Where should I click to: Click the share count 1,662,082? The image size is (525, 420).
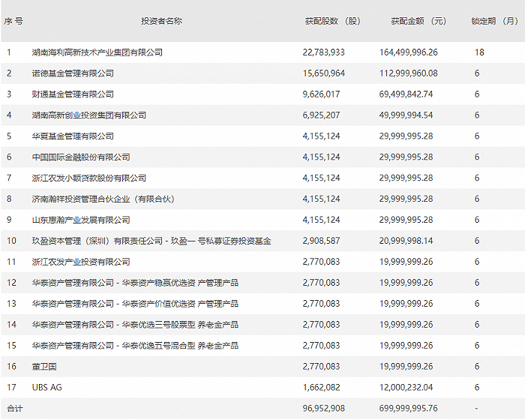pyautogui.click(x=321, y=387)
